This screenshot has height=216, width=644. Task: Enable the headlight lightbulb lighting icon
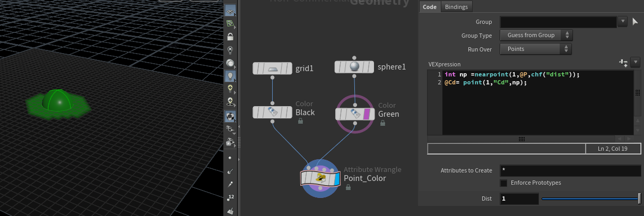(x=230, y=76)
